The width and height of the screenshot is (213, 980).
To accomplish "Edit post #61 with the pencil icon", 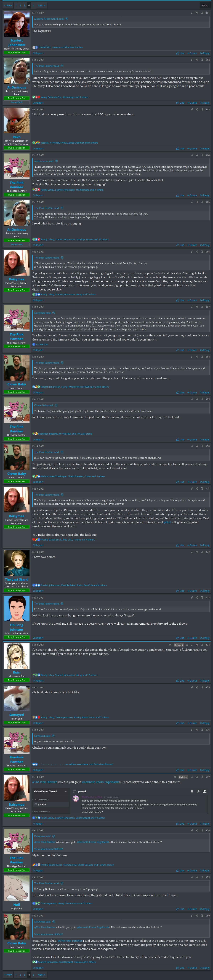I will (x=192, y=13).
